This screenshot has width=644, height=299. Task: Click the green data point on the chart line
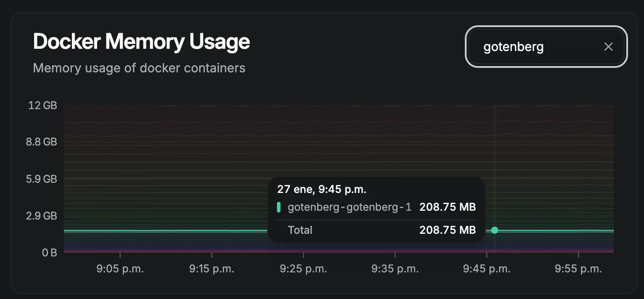[x=495, y=230]
